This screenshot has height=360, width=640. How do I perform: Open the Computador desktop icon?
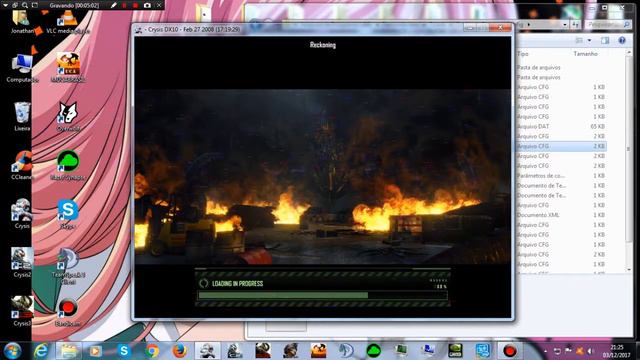point(22,67)
